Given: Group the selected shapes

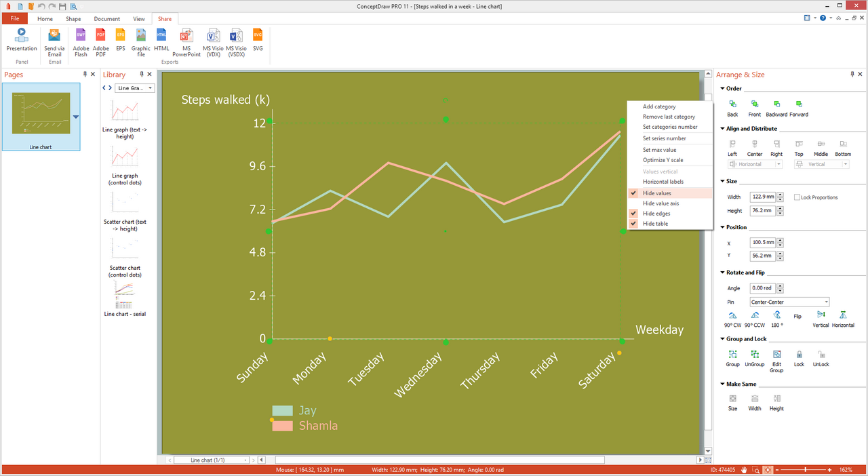Looking at the screenshot, I should point(732,359).
